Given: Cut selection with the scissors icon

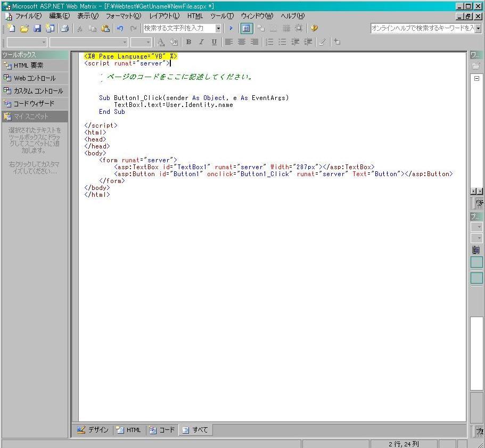Looking at the screenshot, I should 80,28.
